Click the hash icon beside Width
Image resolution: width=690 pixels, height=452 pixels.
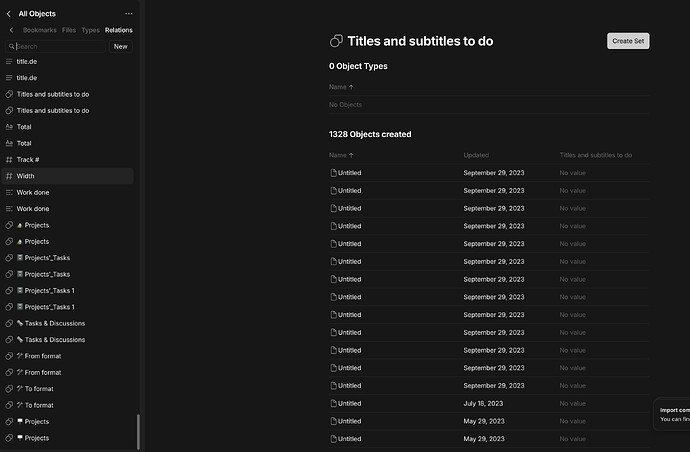pyautogui.click(x=9, y=176)
